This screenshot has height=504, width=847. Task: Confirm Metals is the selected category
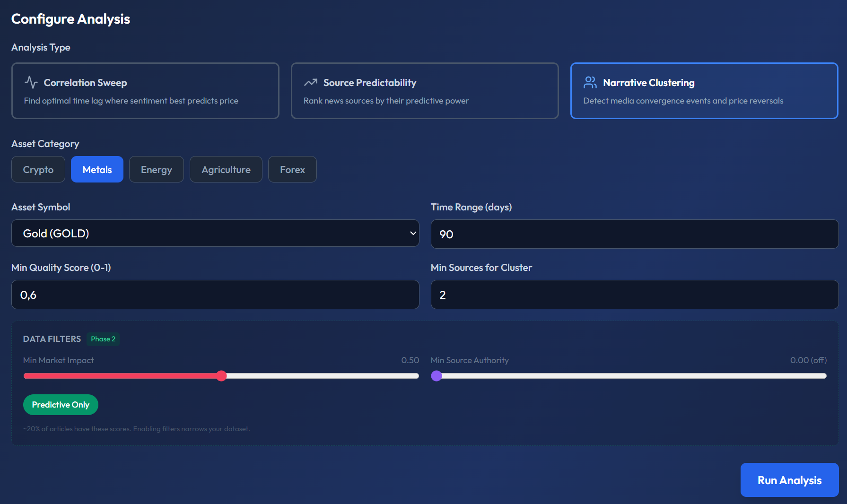tap(97, 169)
